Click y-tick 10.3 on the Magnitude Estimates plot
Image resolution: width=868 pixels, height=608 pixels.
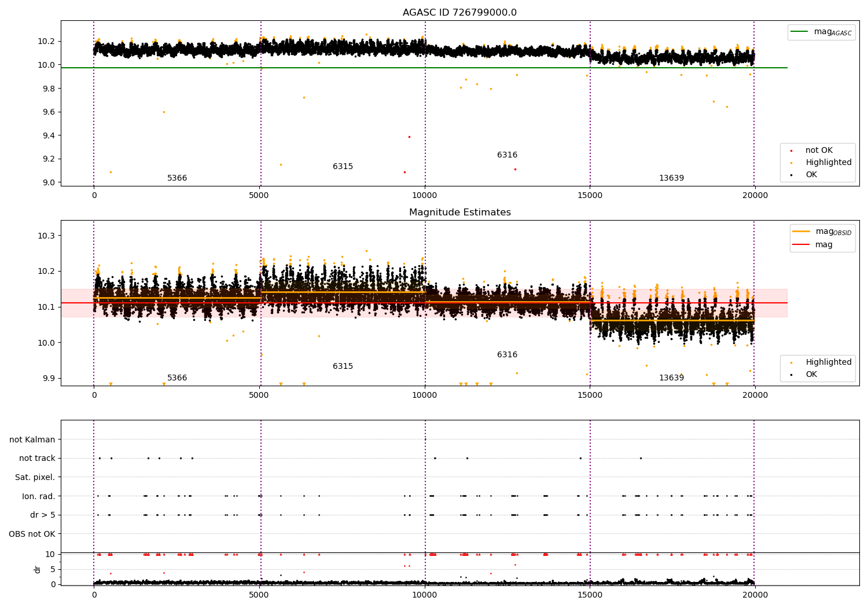click(x=46, y=236)
